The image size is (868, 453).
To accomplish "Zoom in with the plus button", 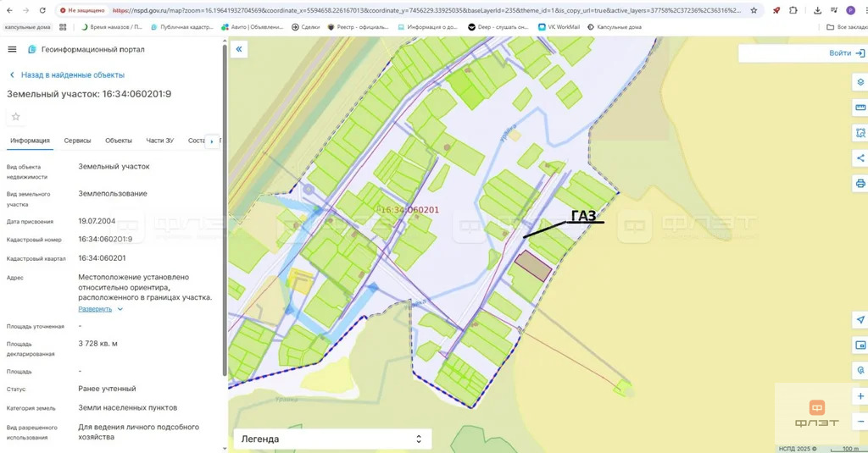I will (860, 396).
